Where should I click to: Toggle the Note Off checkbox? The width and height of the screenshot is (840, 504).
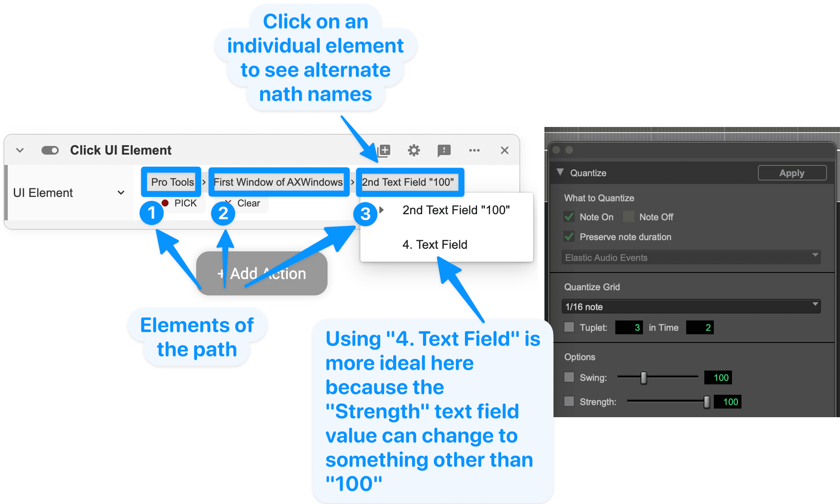[x=629, y=216]
